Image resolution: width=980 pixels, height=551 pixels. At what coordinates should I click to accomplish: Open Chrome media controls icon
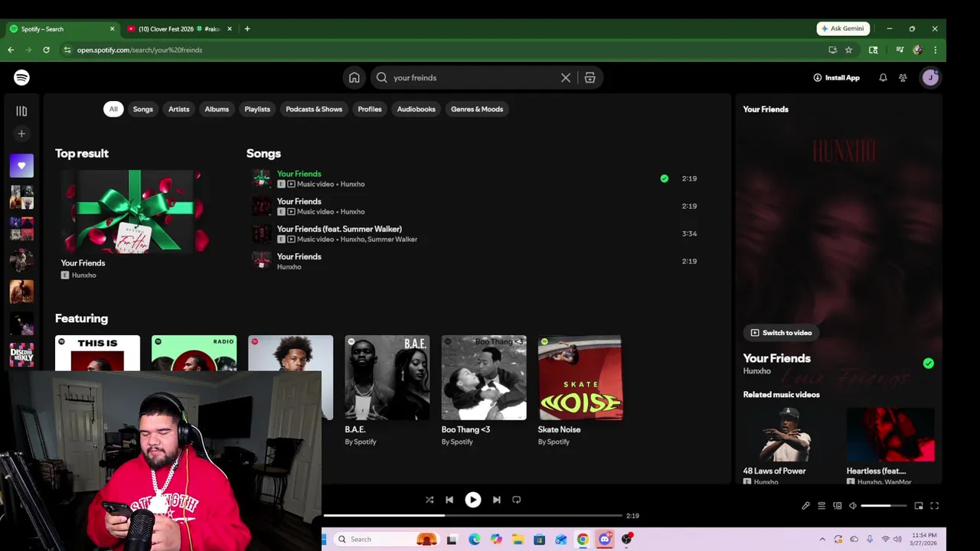(900, 50)
